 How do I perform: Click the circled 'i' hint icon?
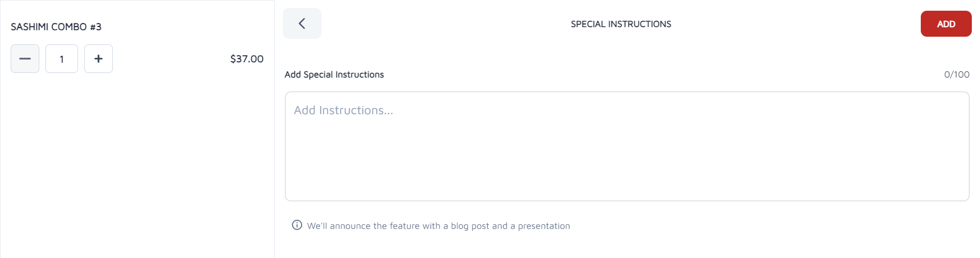tap(297, 225)
